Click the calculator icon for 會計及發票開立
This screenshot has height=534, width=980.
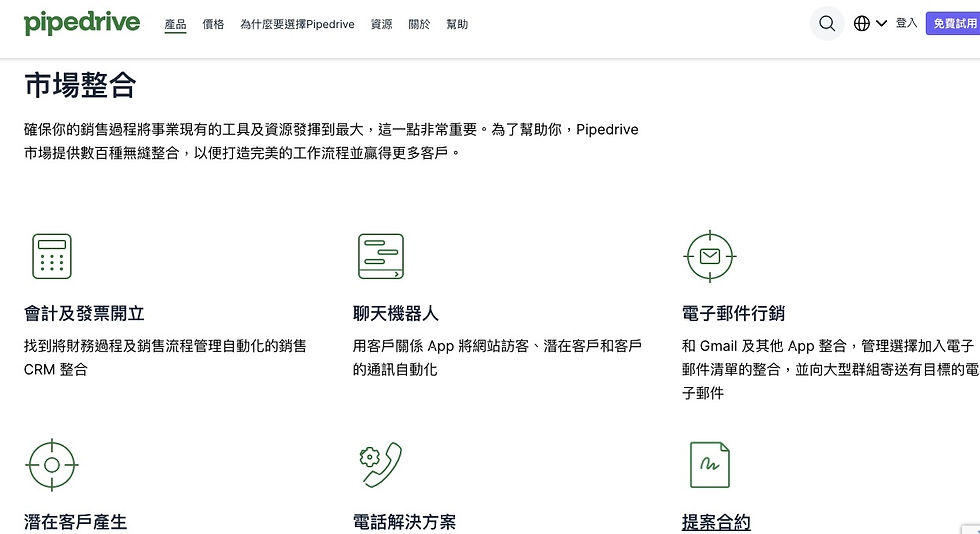(52, 256)
